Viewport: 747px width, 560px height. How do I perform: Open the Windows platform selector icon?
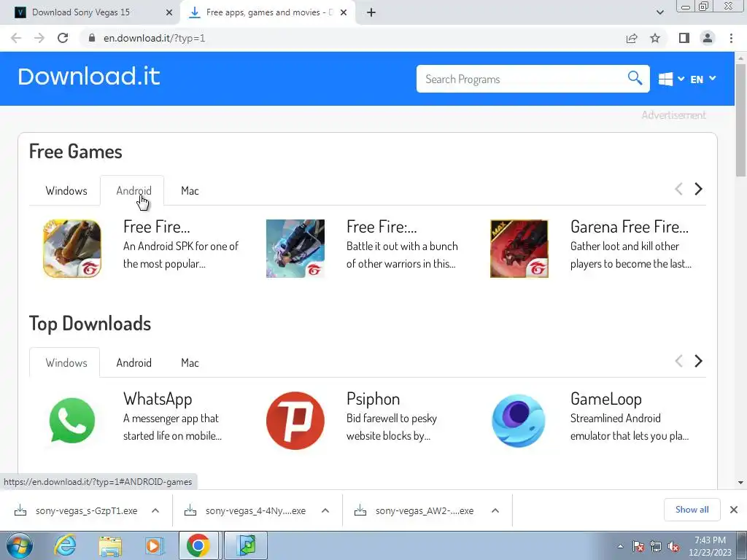pos(665,79)
